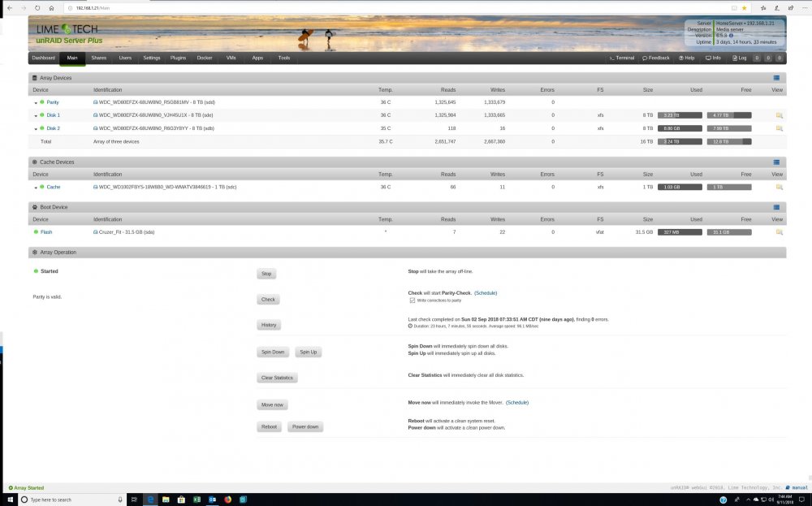
Task: Open the VMs tab
Action: tap(231, 58)
